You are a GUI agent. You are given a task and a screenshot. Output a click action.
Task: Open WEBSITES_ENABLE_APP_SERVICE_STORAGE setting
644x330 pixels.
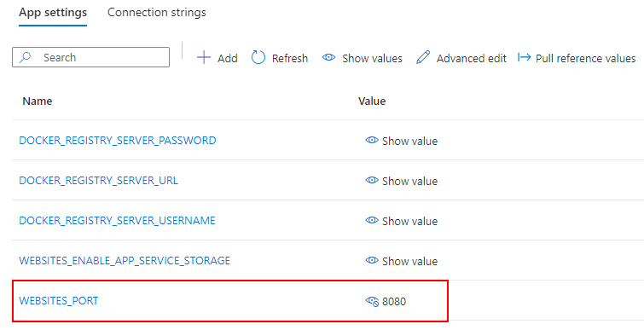pyautogui.click(x=125, y=261)
